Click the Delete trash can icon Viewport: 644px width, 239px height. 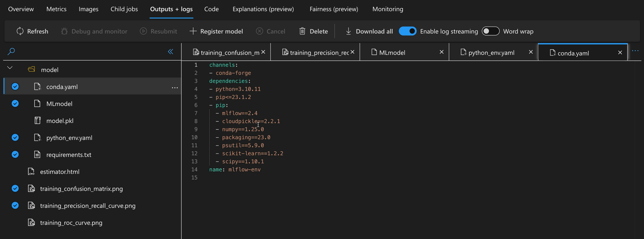pos(302,31)
